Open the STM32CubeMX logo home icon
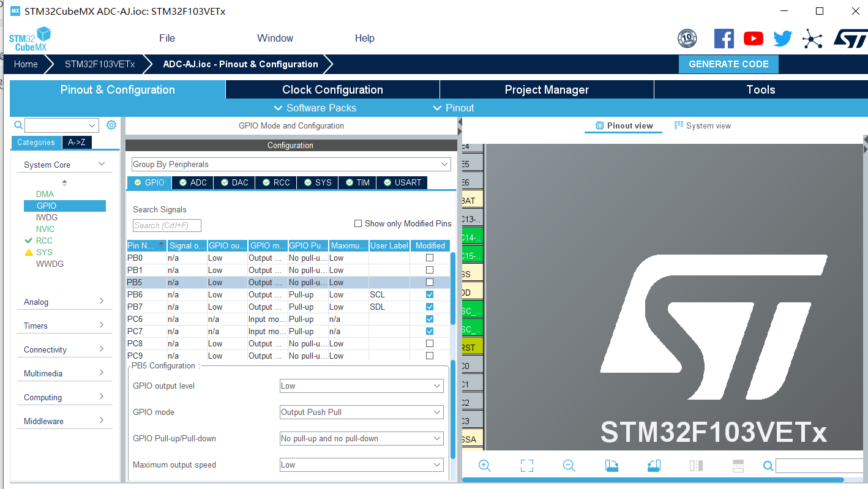Image resolution: width=868 pixels, height=489 pixels. coord(29,39)
